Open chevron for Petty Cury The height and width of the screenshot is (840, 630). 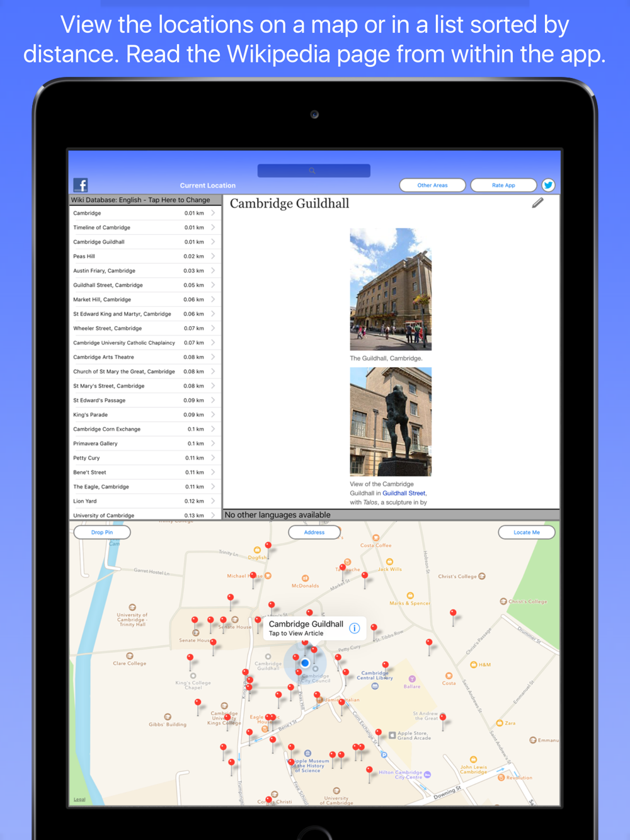213,458
